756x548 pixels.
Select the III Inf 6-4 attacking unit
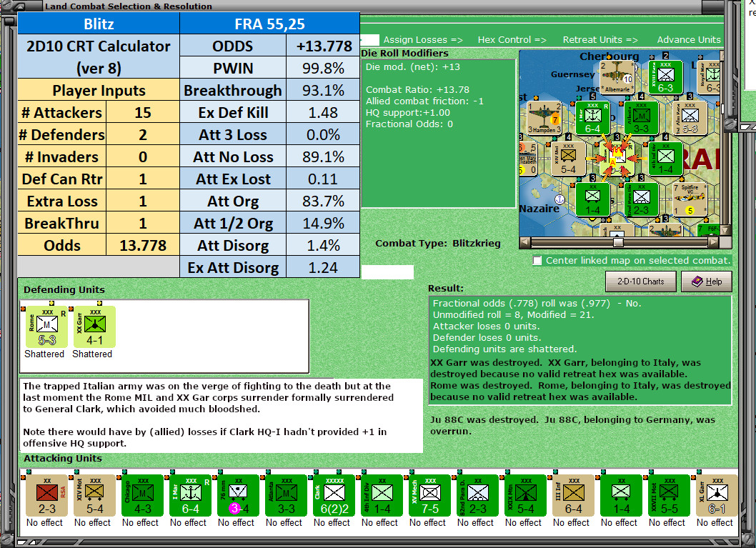(x=573, y=495)
